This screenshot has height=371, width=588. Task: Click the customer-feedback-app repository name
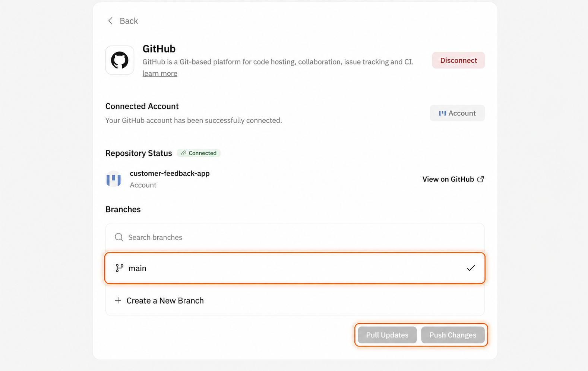pyautogui.click(x=170, y=173)
